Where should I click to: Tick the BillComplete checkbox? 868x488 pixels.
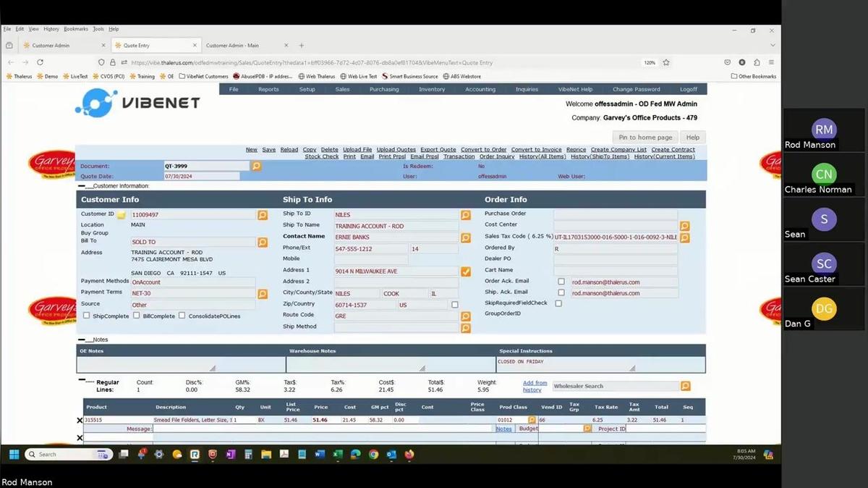point(137,316)
